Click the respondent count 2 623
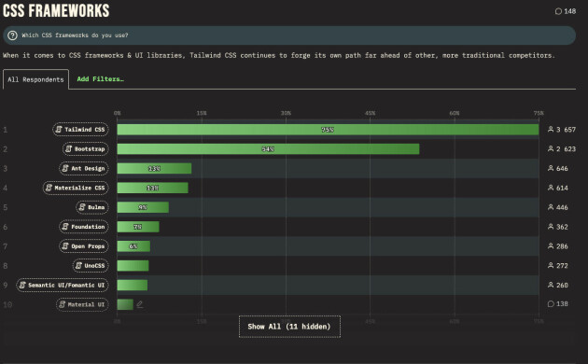Screen dimensions: 588x364 [566, 149]
